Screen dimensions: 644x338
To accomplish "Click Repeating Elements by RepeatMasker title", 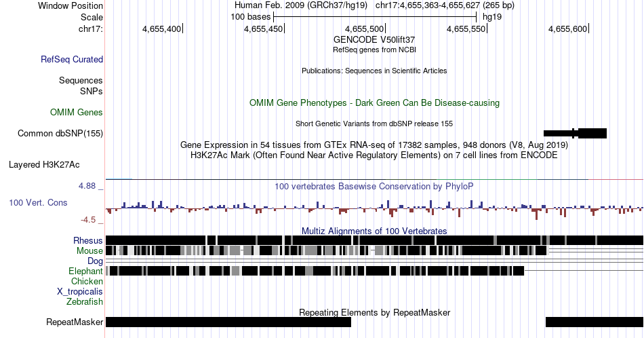I will [x=374, y=312].
